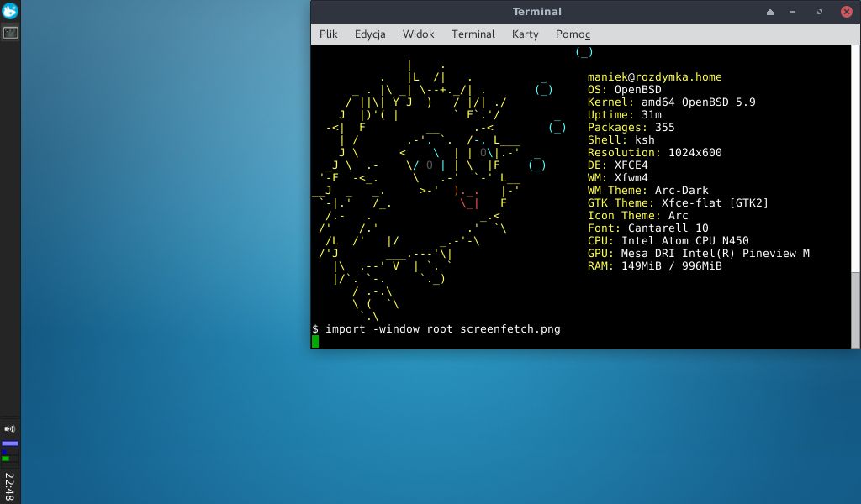
Task: Click the 'Kernel: amd64 OpenBSD 5.9' line
Action: 672,102
